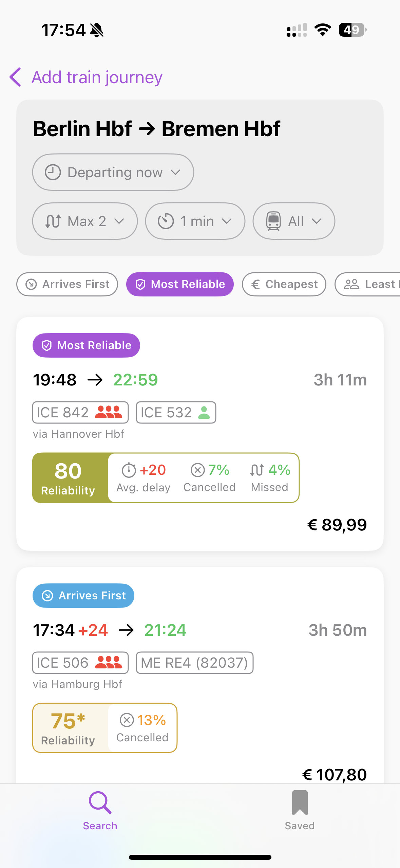
Task: Open the Saved bookmark icon
Action: (300, 803)
